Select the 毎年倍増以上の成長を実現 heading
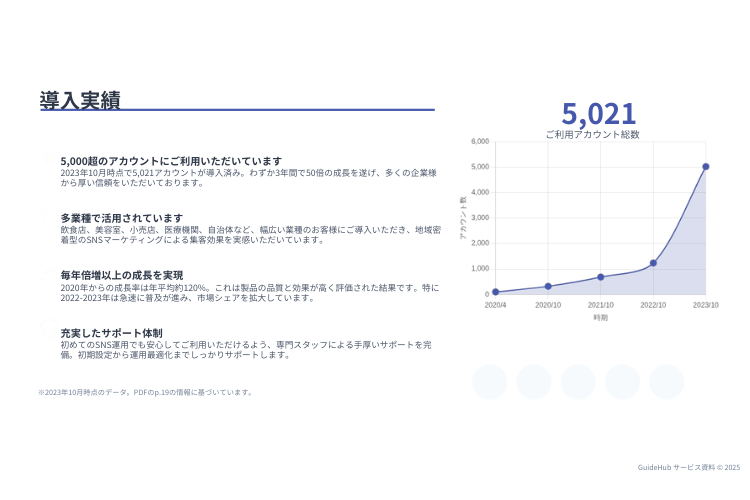 click(x=122, y=275)
